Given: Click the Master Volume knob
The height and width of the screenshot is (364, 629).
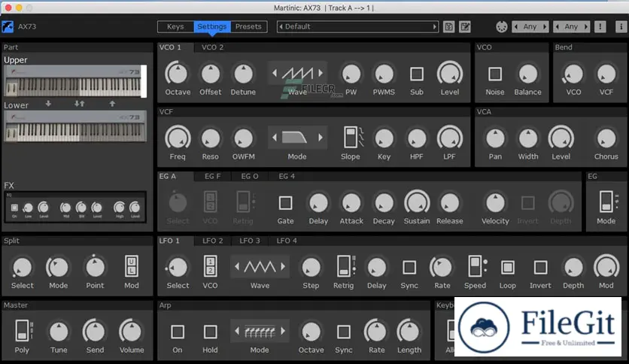Looking at the screenshot, I should [x=131, y=332].
